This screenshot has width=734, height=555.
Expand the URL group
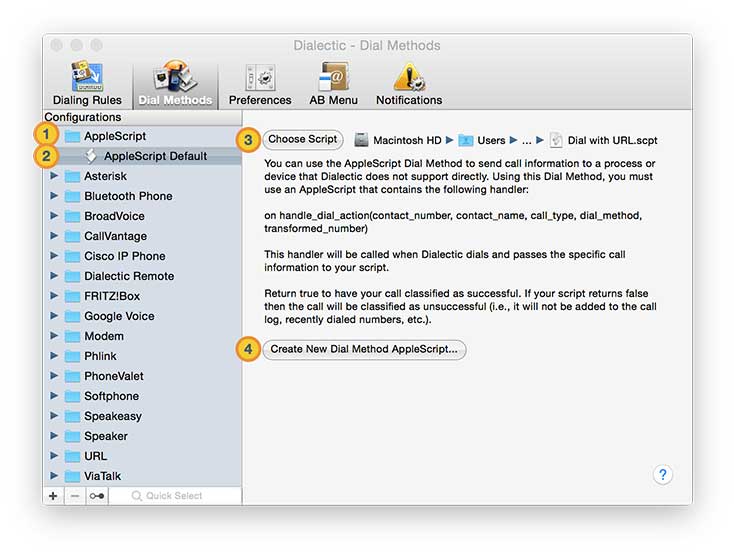[54, 456]
